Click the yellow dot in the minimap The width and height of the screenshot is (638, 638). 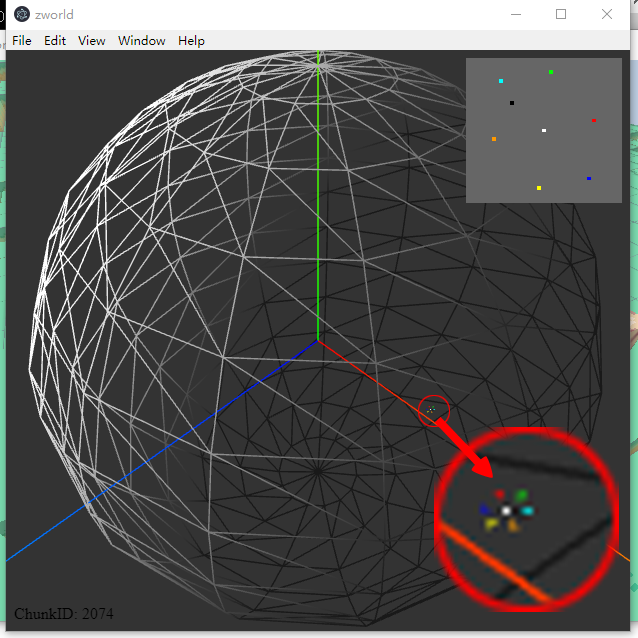(539, 188)
